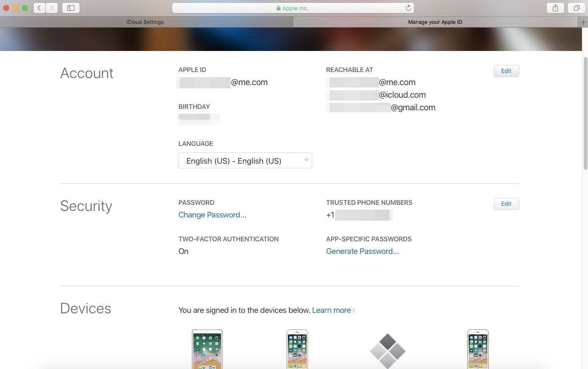Image resolution: width=588 pixels, height=369 pixels.
Task: Open the Language selection dropdown
Action: 245,160
